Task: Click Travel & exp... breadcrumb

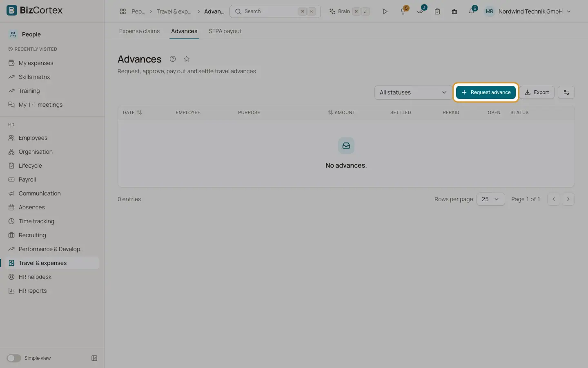Action: point(174,11)
